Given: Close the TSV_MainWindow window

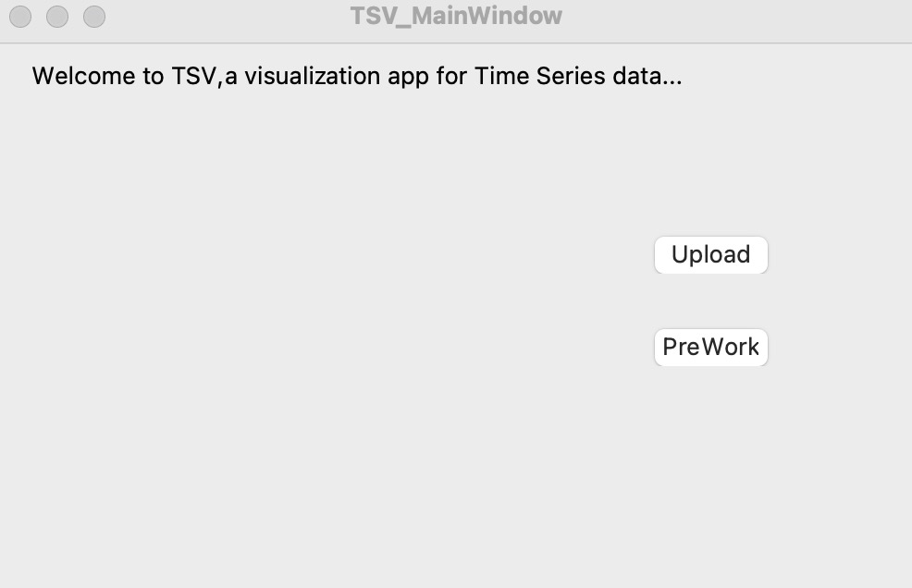Looking at the screenshot, I should click(x=20, y=17).
